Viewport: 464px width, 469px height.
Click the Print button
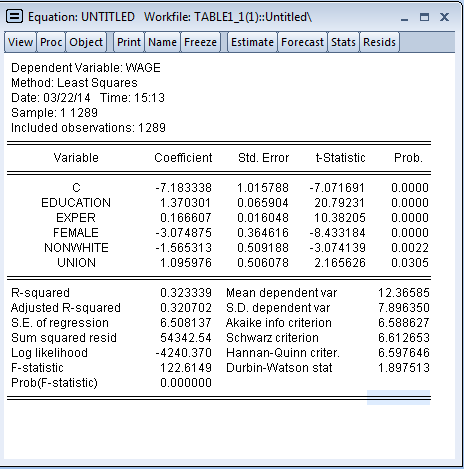129,42
